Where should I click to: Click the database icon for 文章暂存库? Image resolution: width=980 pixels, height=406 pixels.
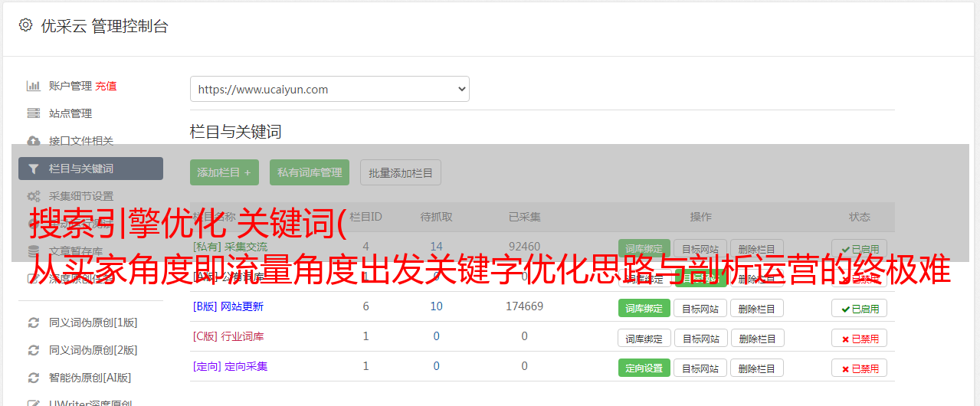pos(33,251)
